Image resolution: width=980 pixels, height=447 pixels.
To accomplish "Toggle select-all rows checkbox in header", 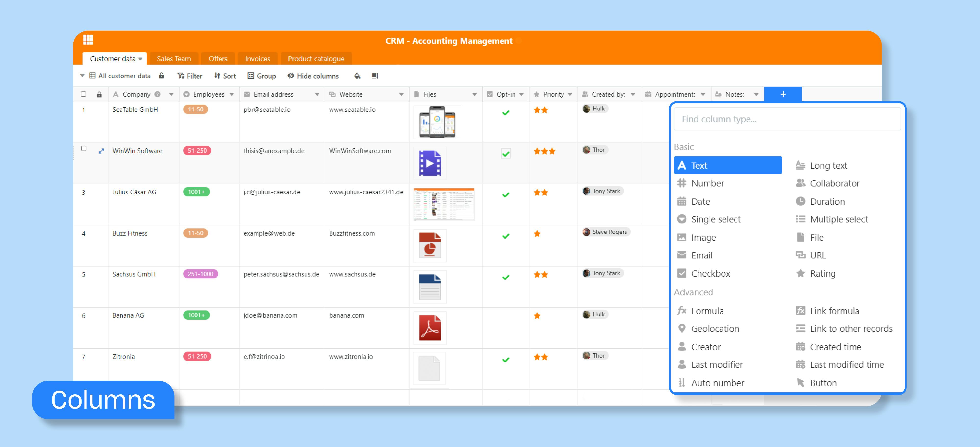I will coord(83,94).
